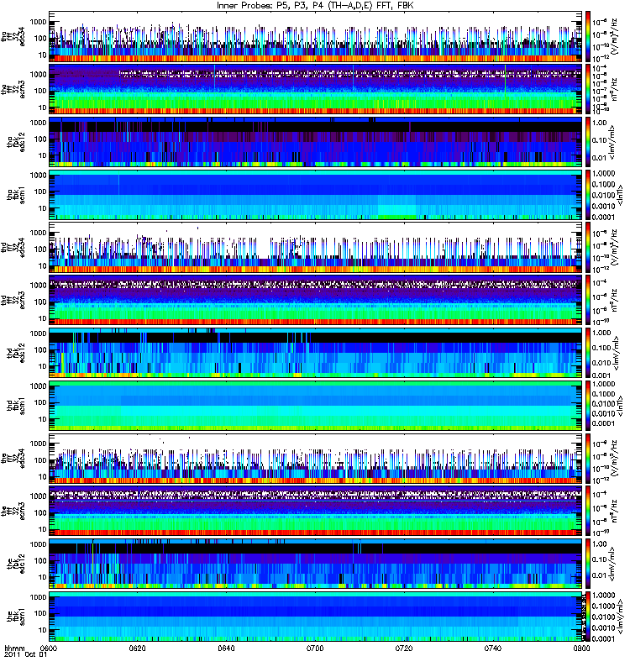Image resolution: width=630 pixels, height=672 pixels.
Task: Click the <|nT|> units label of tha fbk scm1
Action: click(x=620, y=195)
